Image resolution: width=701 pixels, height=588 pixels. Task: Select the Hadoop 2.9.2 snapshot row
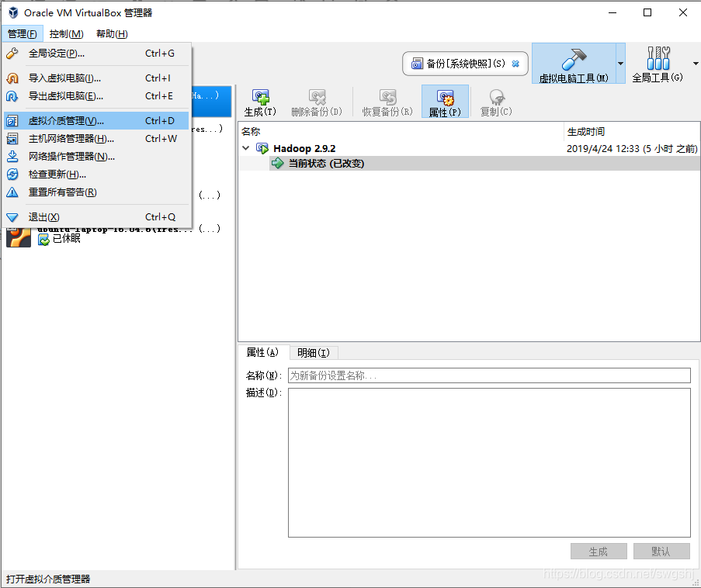coord(470,148)
